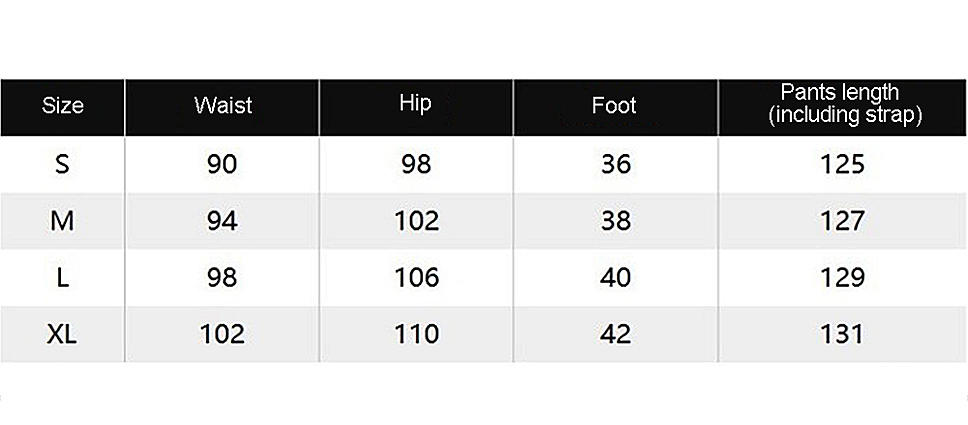This screenshot has width=968, height=425.
Task: Select the L size row label
Action: (62, 277)
